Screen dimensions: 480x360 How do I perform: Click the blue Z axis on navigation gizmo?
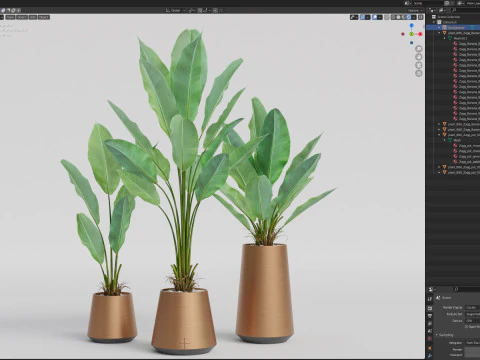click(x=412, y=25)
